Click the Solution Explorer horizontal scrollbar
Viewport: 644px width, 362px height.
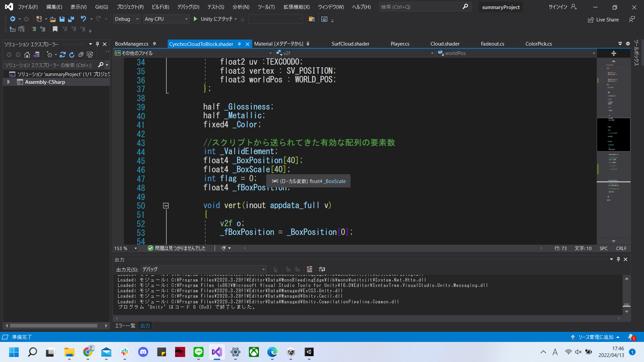(x=56, y=325)
